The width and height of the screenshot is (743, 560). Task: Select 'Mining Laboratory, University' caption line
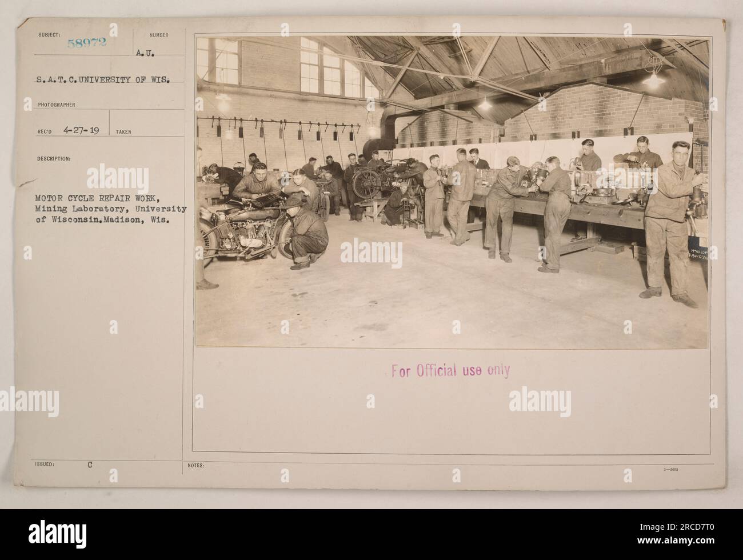pyautogui.click(x=111, y=210)
